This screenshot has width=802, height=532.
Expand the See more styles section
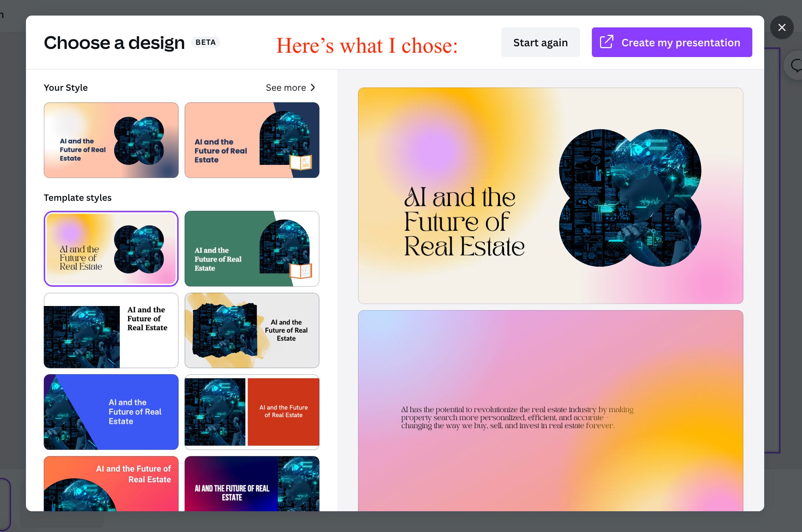point(291,87)
